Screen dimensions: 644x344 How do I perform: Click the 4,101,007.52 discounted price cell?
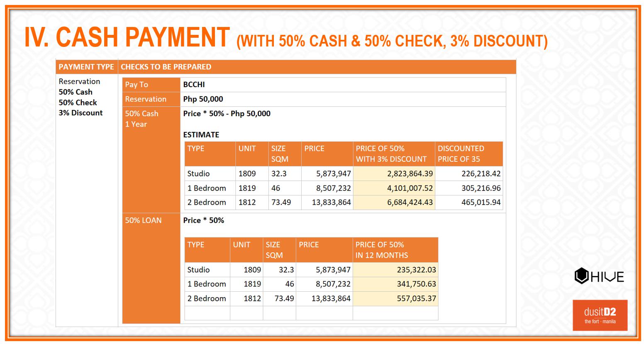click(x=410, y=188)
